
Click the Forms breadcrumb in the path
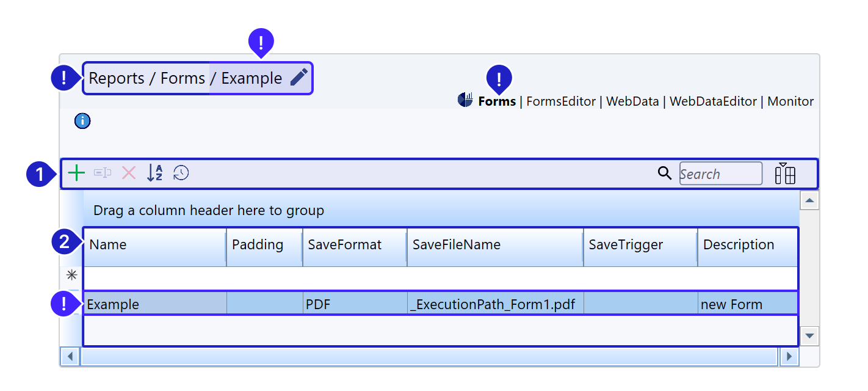[x=183, y=78]
